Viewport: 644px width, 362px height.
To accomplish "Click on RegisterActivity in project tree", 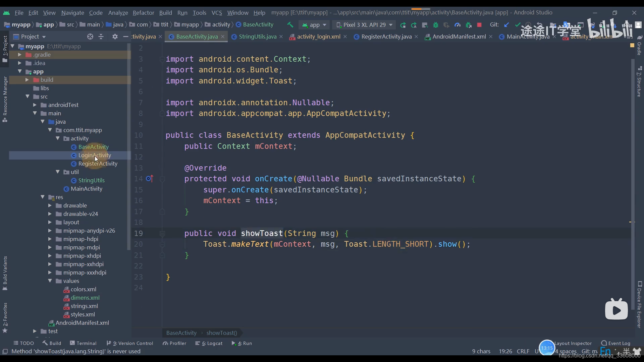I will click(97, 164).
